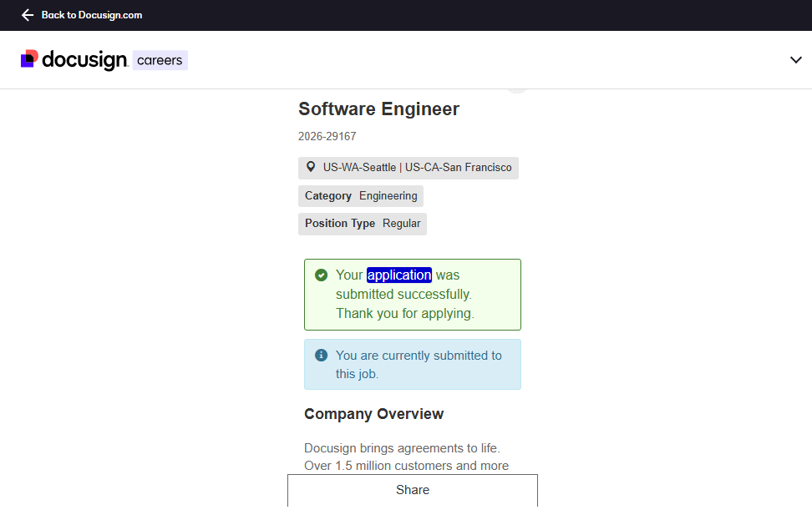The height and width of the screenshot is (510, 812).
Task: Open the Back to Docusign.com link
Action: click(x=91, y=15)
